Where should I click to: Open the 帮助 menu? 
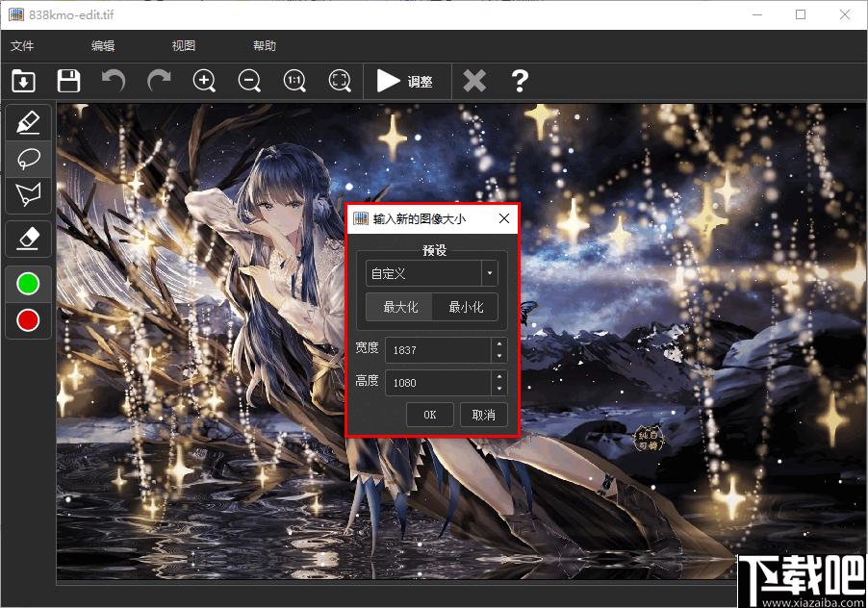[x=264, y=46]
